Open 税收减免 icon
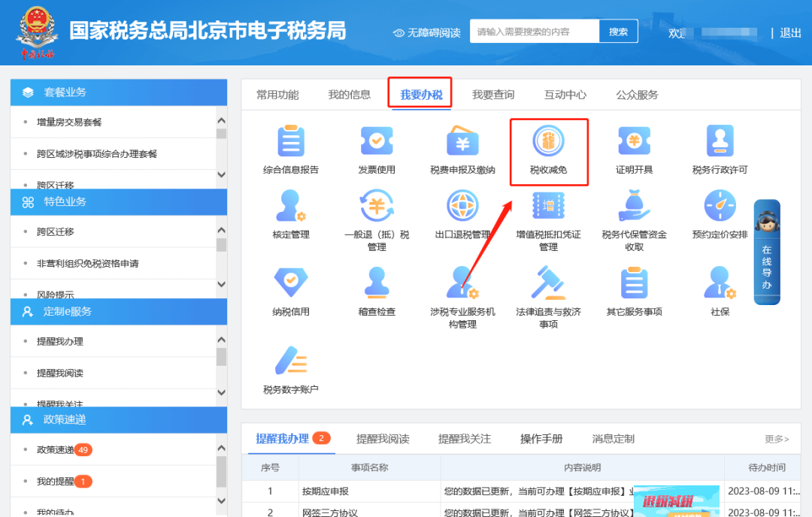This screenshot has width=812, height=517. click(548, 141)
